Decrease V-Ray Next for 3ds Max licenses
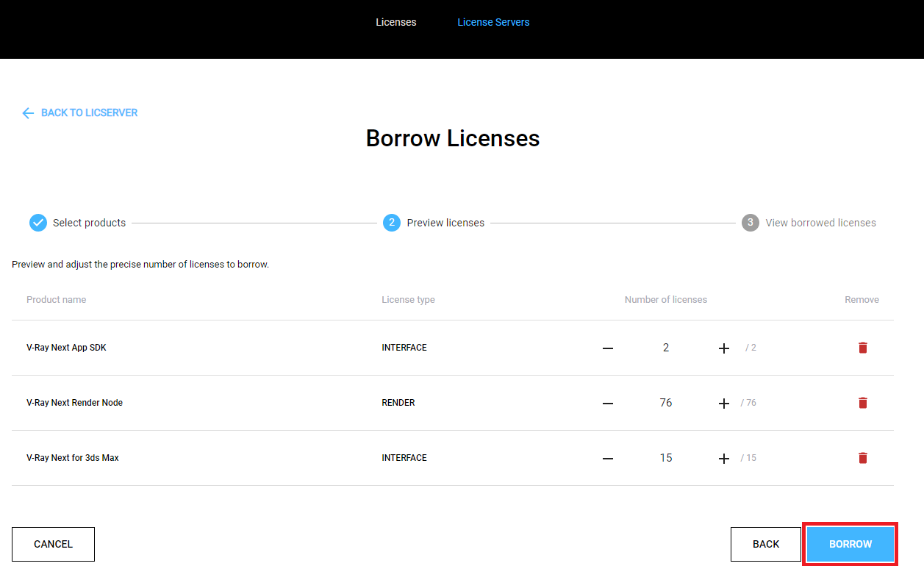The height and width of the screenshot is (566, 924). 608,457
